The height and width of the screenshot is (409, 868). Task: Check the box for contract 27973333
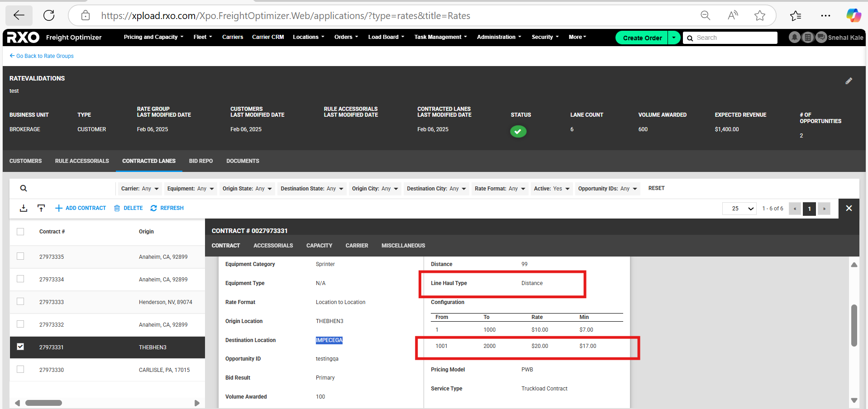pyautogui.click(x=20, y=301)
